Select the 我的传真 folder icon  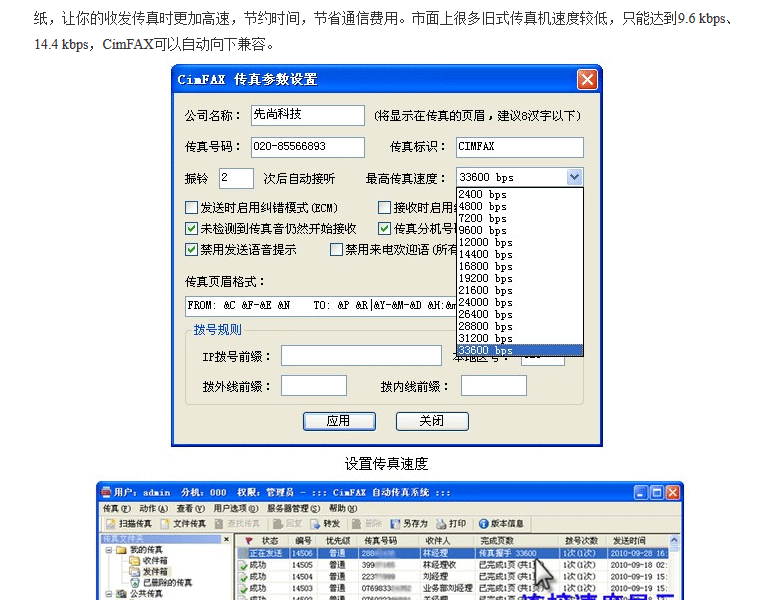point(122,550)
